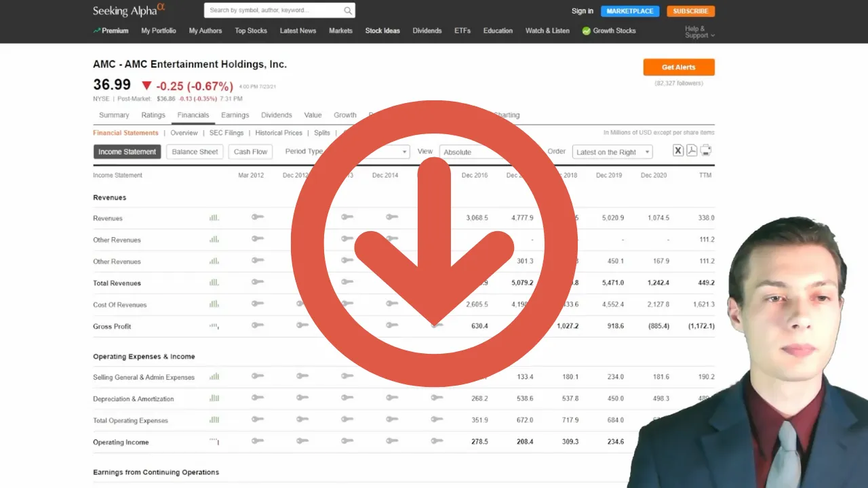The image size is (868, 488).
Task: Open the Education menu
Action: [498, 30]
